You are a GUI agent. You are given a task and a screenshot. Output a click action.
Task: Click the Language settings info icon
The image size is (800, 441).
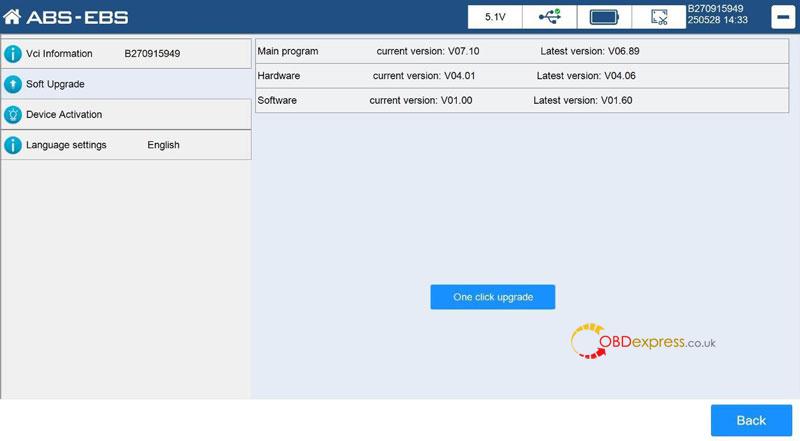coord(13,145)
